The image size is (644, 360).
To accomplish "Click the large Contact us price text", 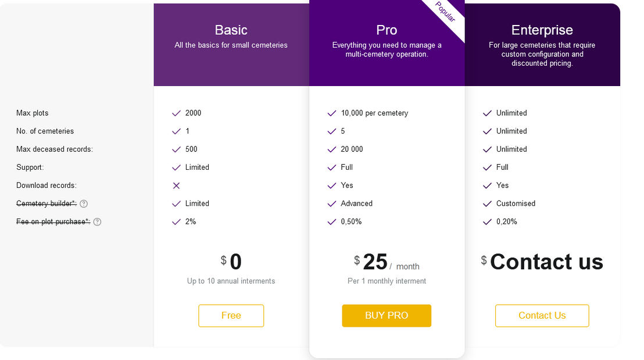I will (x=546, y=262).
